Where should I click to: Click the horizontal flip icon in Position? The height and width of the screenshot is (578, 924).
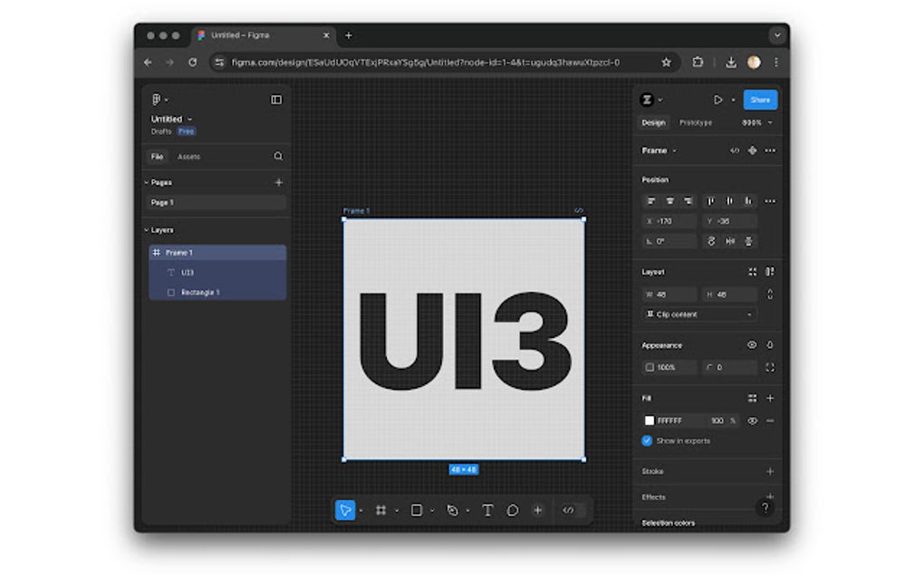point(729,241)
